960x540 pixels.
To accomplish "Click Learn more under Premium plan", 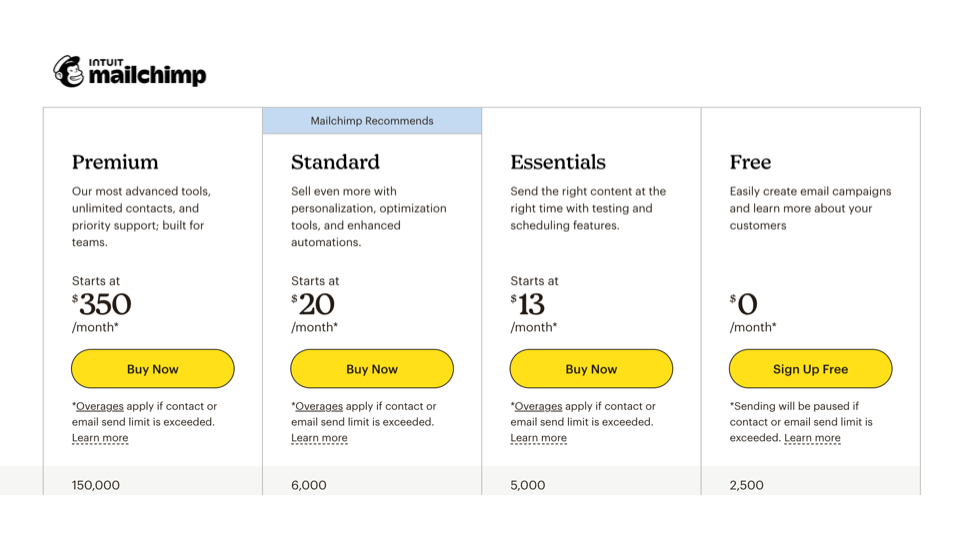I will [x=100, y=438].
